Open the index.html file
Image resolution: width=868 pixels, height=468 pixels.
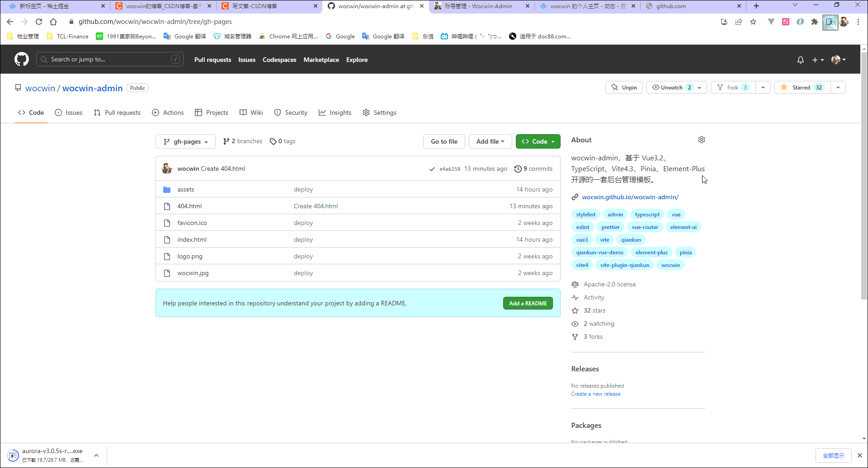point(192,239)
